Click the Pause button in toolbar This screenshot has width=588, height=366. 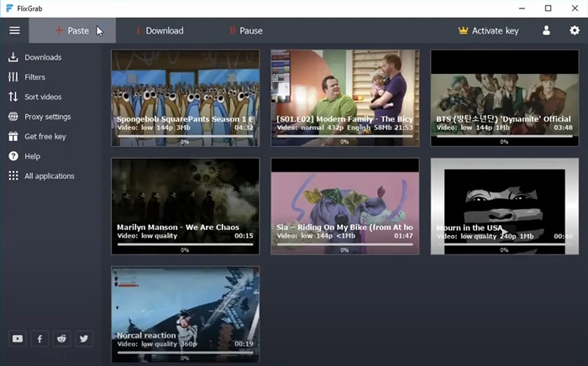point(246,31)
